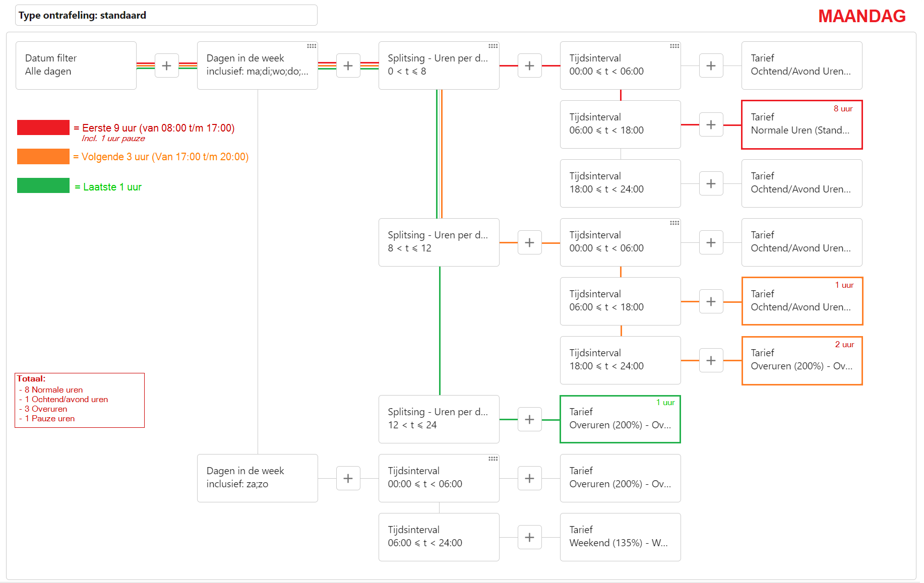Select Tarief Normale Uren 8 uur node
924x583 pixels.
click(802, 124)
